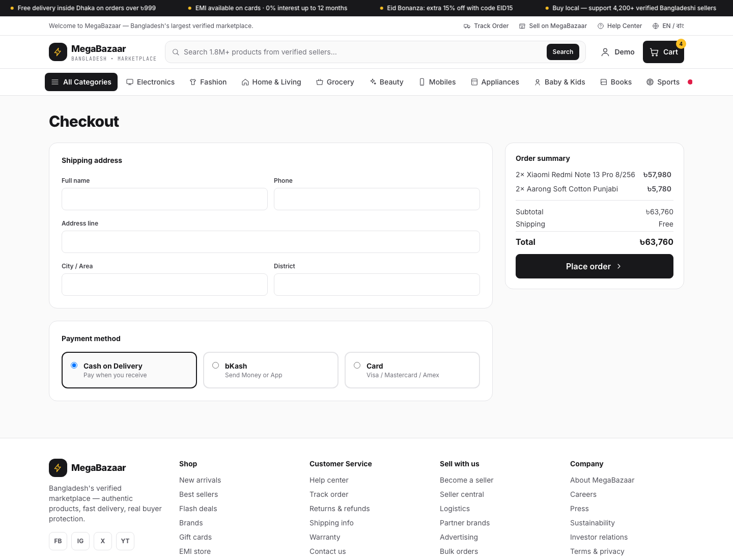Click the truck icon beside Track Order
Image resolution: width=733 pixels, height=560 pixels.
coord(467,26)
